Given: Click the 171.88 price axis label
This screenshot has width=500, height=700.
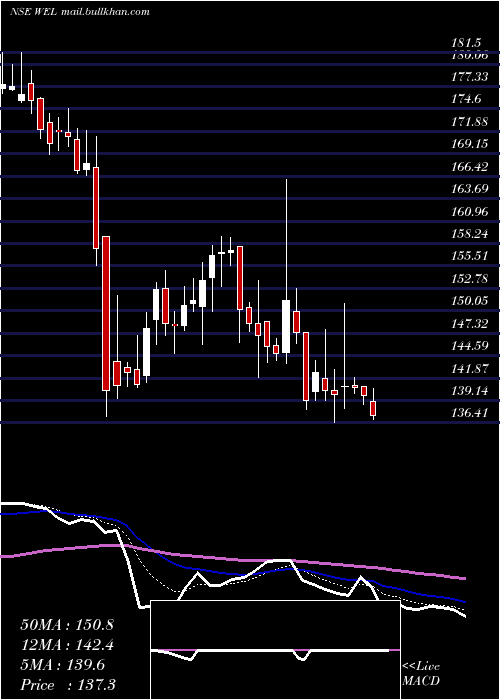Looking at the screenshot, I should coord(470,122).
